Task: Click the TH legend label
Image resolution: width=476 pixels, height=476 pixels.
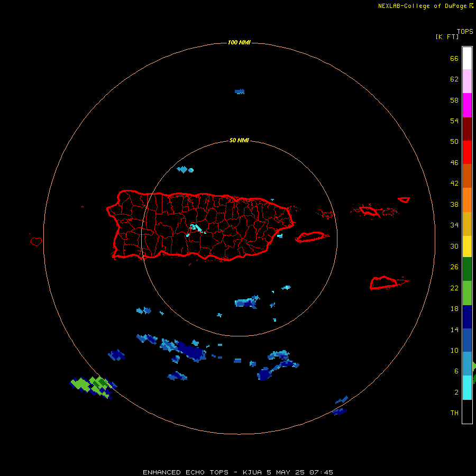Action: [454, 413]
